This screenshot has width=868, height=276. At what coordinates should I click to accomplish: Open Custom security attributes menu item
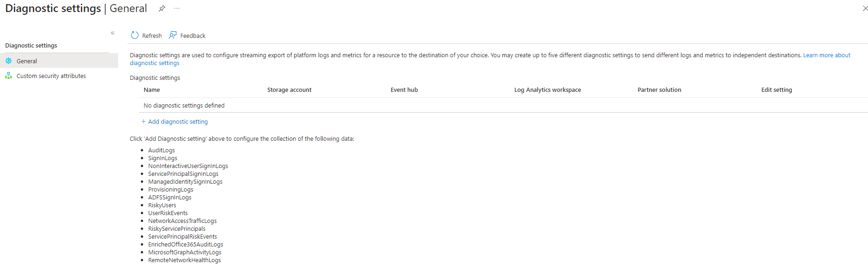[51, 76]
